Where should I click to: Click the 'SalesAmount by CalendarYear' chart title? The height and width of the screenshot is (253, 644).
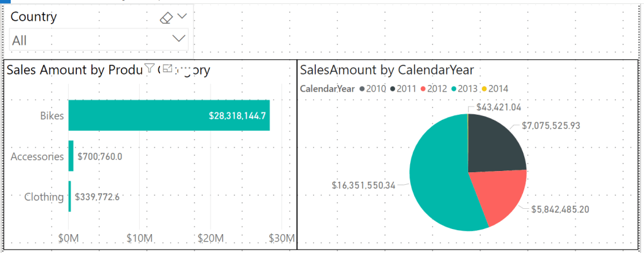click(387, 69)
